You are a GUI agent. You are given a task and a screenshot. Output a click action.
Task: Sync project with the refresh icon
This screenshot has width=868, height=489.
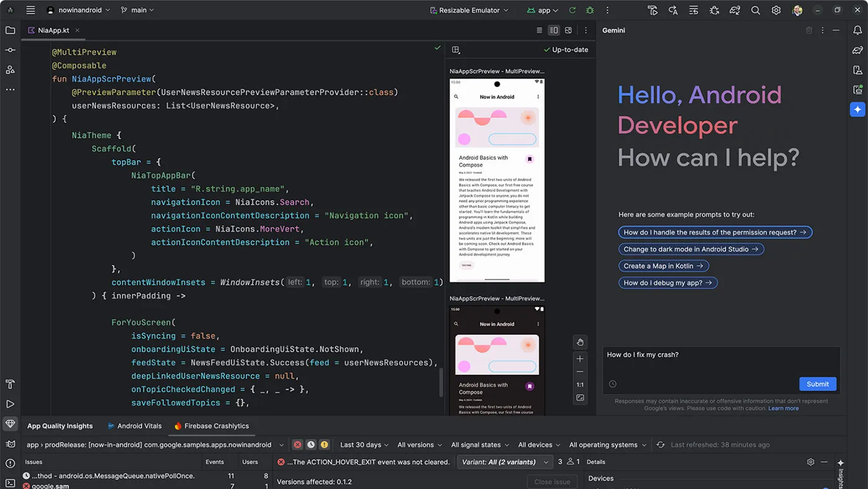tap(572, 10)
